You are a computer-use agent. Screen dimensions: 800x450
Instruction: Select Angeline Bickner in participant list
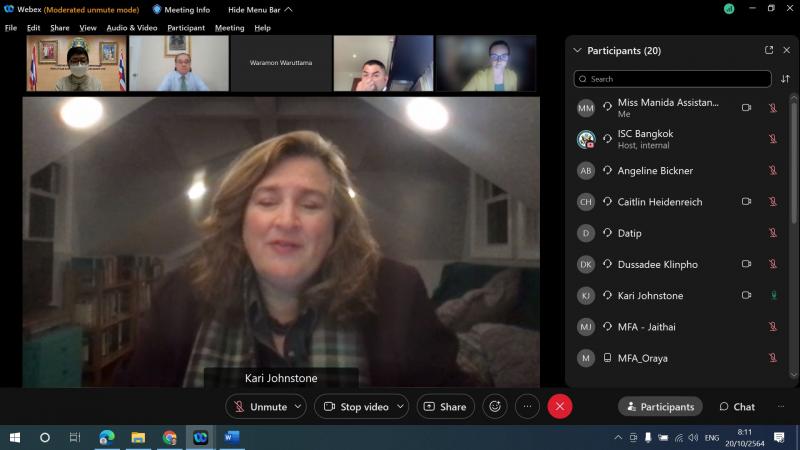click(x=679, y=170)
